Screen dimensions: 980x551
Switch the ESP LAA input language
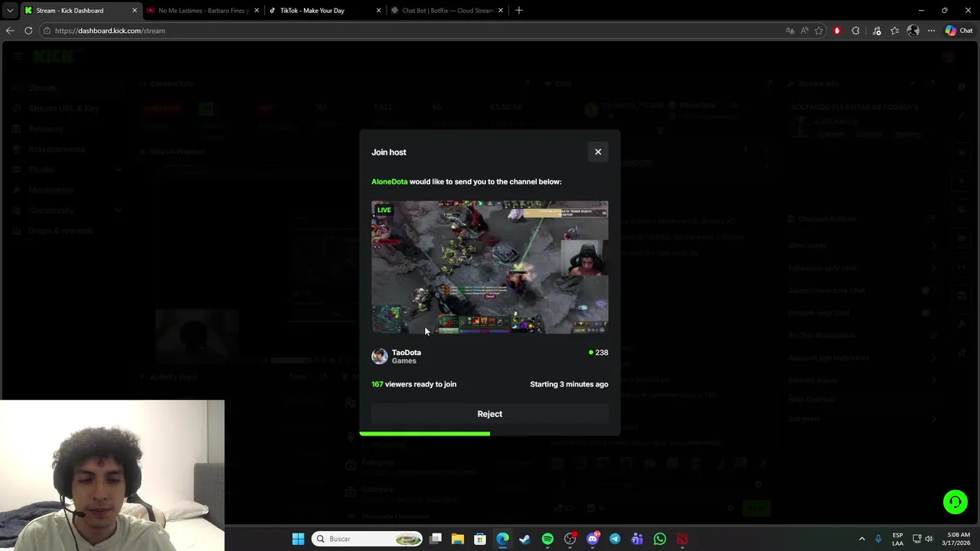[x=897, y=539]
